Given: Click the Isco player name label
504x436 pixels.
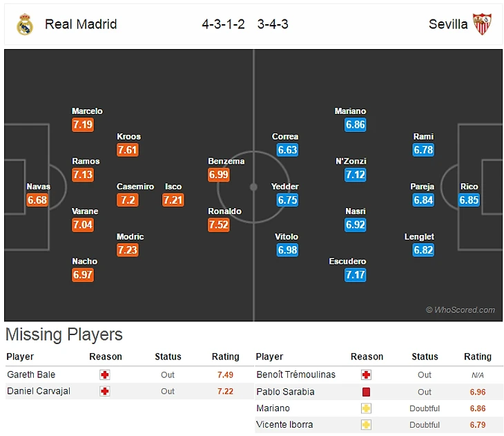Looking at the screenshot, I should tap(173, 187).
